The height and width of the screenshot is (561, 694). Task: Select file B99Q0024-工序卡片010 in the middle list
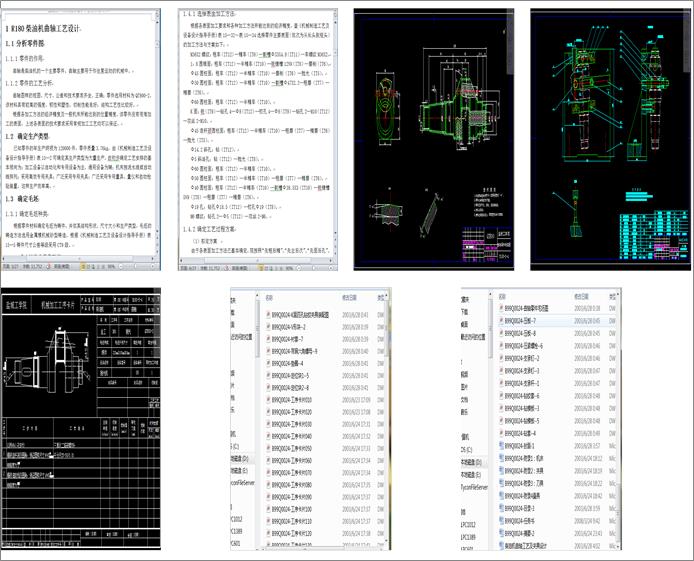tap(291, 400)
